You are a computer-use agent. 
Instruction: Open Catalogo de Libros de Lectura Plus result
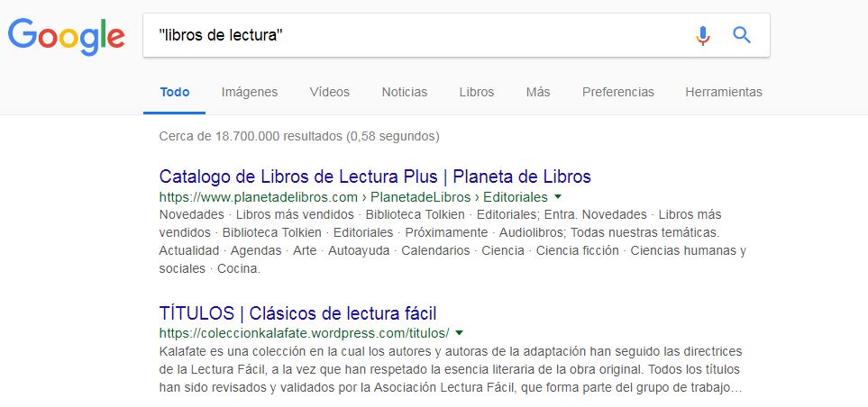coord(375,176)
